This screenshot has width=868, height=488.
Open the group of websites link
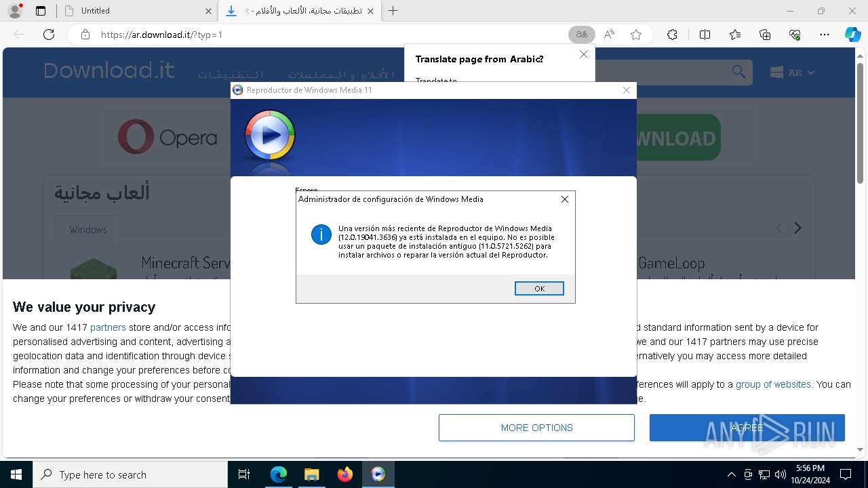click(x=773, y=384)
